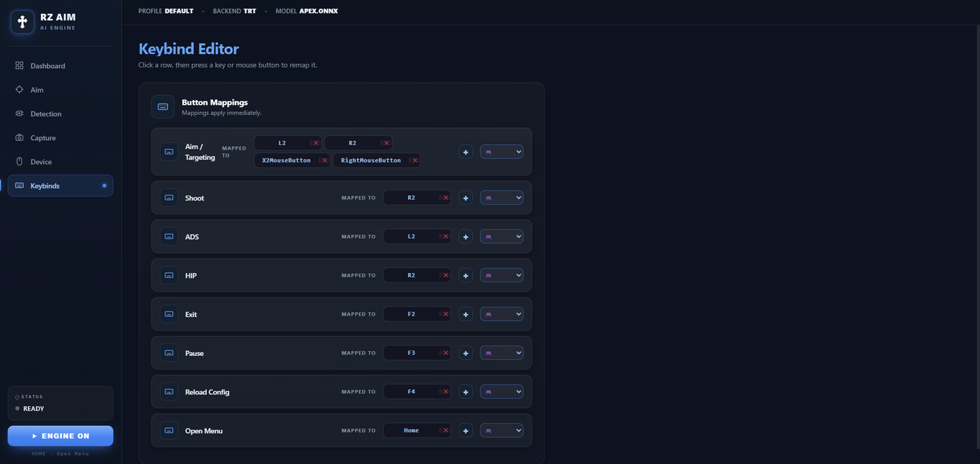
Task: Remove the L2 binding from ADS
Action: 445,237
